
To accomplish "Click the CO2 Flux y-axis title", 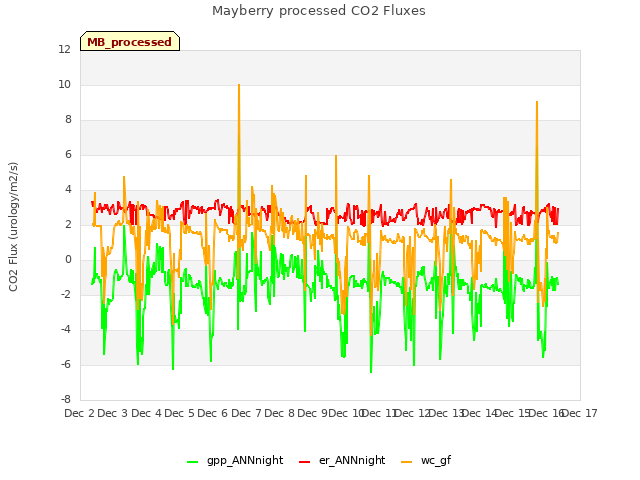I will coord(13,227).
